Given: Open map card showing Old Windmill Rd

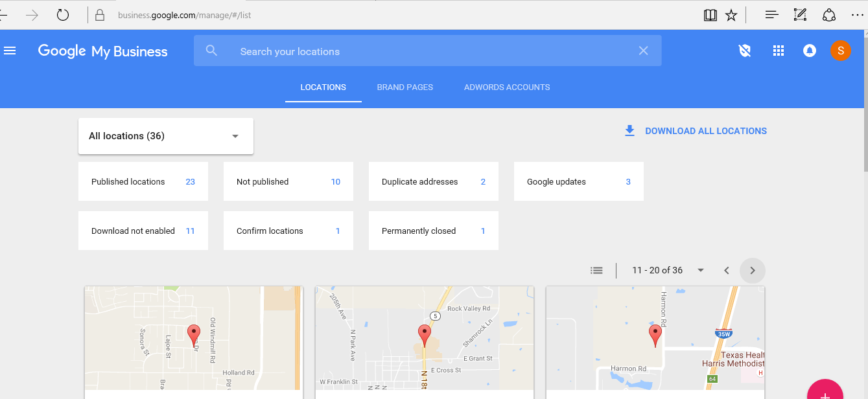Looking at the screenshot, I should [194, 339].
